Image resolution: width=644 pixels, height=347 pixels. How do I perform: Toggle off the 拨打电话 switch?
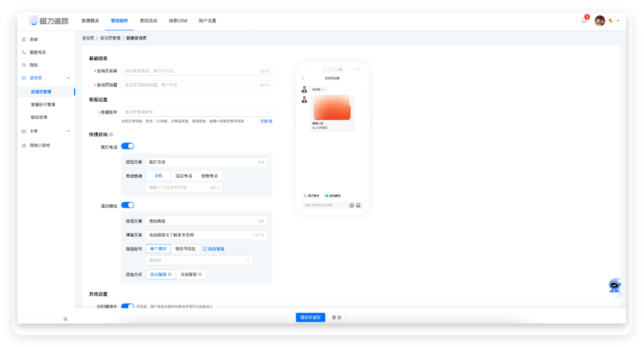tap(128, 146)
